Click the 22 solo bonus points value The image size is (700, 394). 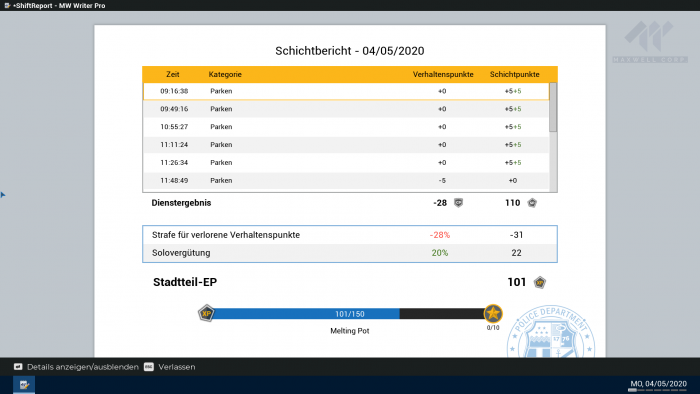click(516, 253)
